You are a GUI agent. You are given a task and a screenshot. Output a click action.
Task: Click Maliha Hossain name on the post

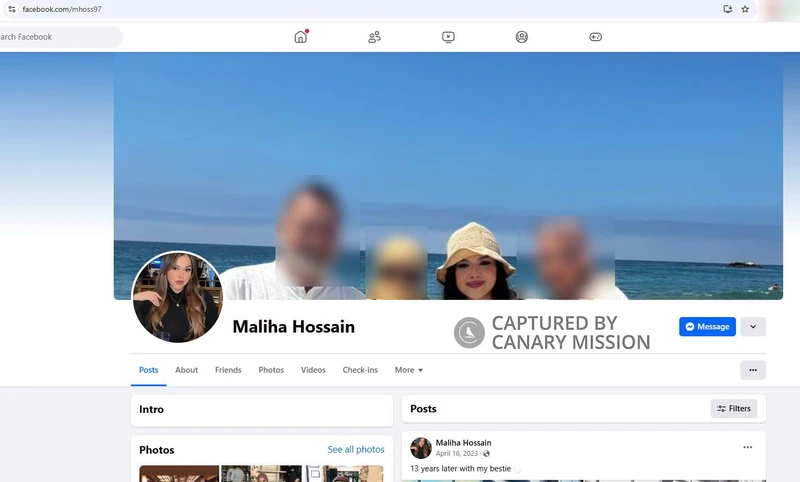coord(463,443)
